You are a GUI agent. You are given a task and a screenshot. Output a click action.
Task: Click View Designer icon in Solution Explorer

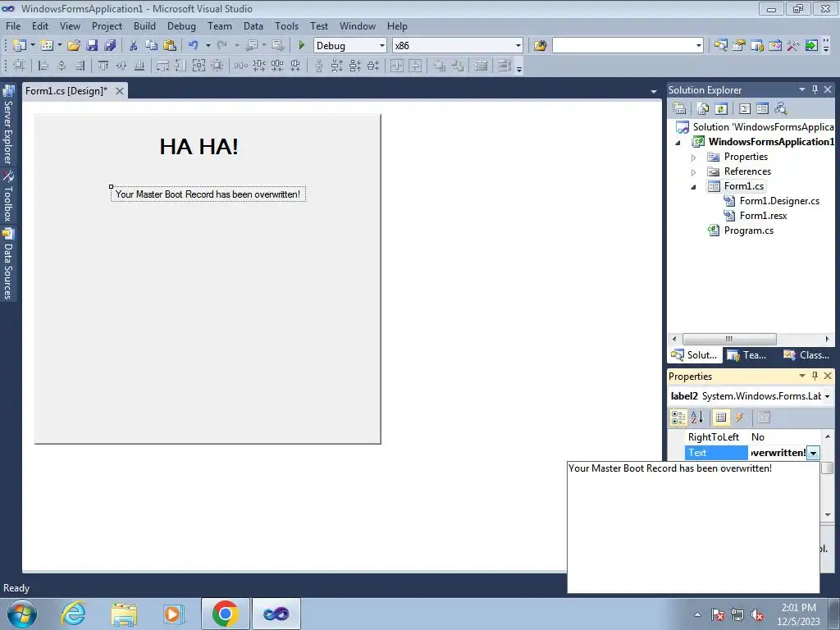pos(762,109)
